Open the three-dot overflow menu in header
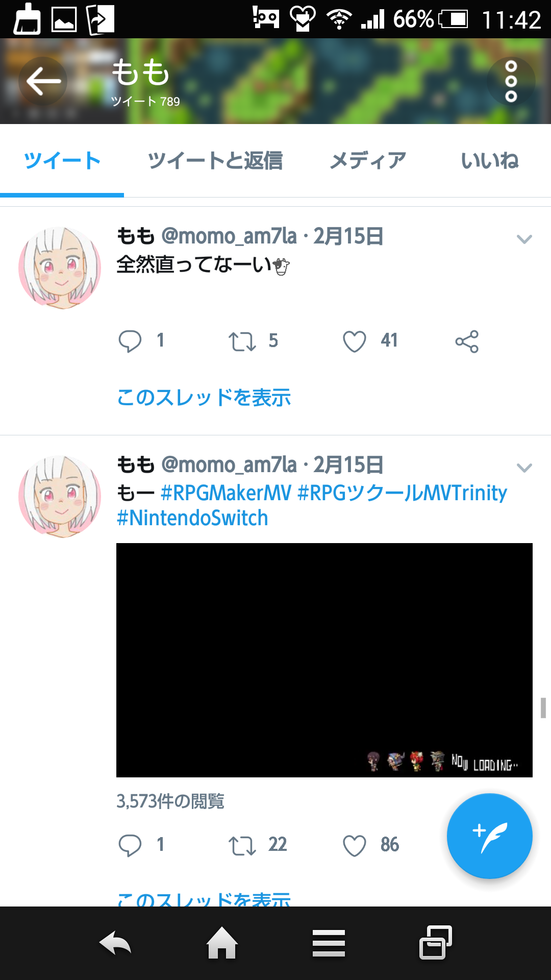The image size is (551, 980). (511, 81)
